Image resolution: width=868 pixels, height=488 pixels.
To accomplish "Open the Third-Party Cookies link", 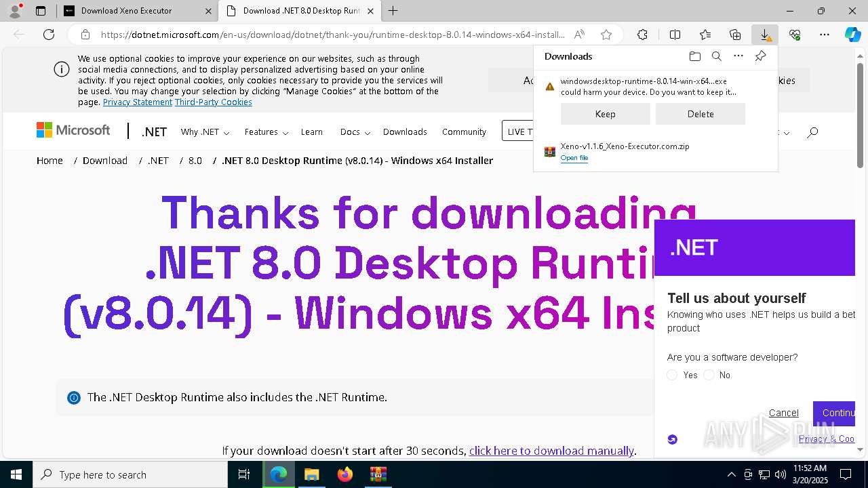I will click(x=214, y=102).
